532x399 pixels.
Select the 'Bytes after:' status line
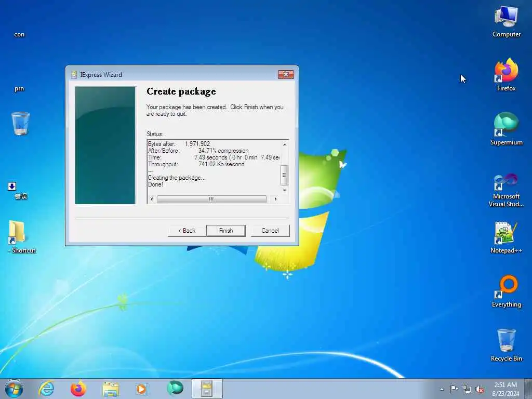[x=179, y=144]
